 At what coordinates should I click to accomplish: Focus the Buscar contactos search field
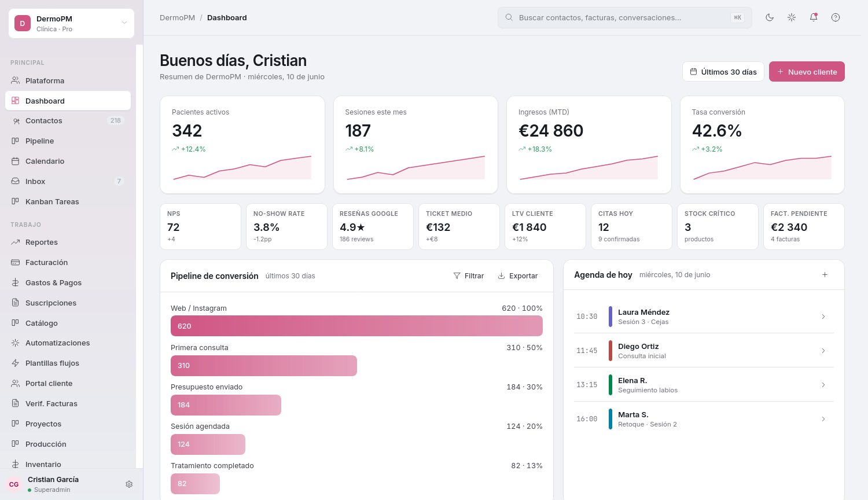pos(624,17)
